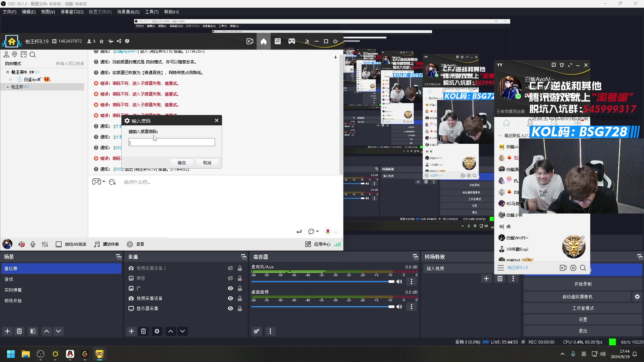Open scene filters icon in scenes panel

pyautogui.click(x=33, y=331)
